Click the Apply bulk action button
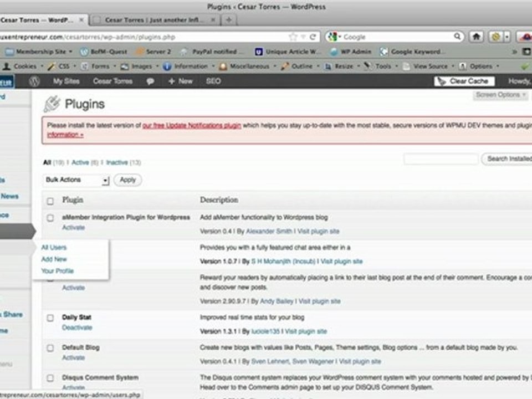The height and width of the screenshot is (399, 532). 127,180
